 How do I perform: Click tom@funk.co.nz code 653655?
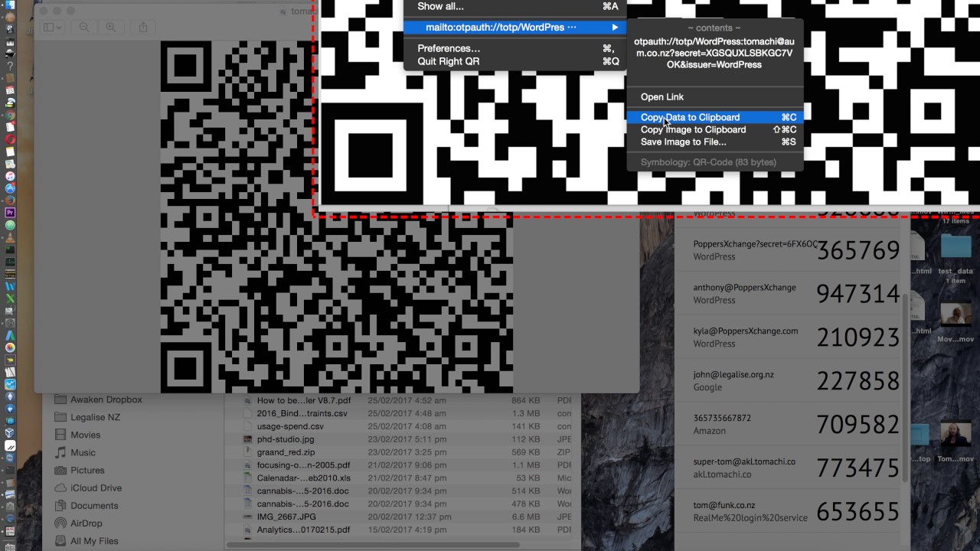coord(857,511)
